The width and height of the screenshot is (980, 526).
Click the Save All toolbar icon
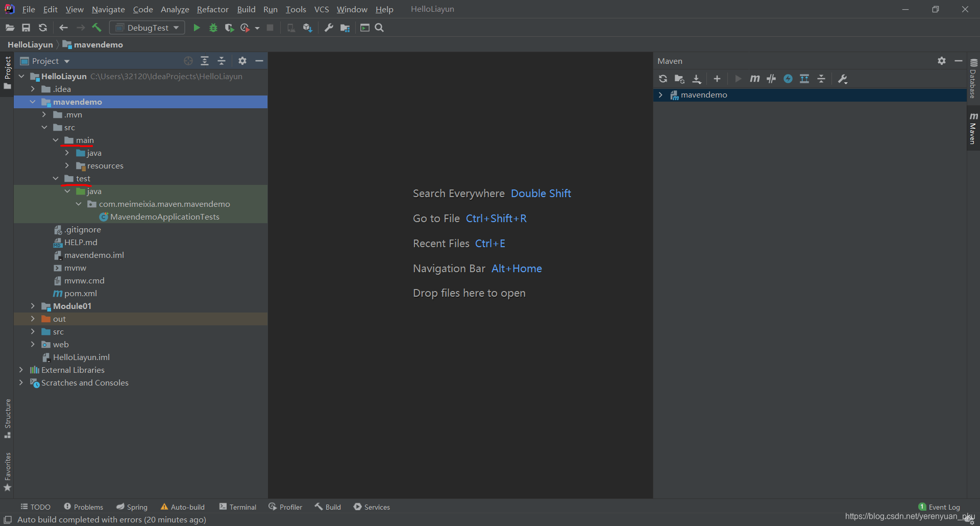click(x=26, y=28)
